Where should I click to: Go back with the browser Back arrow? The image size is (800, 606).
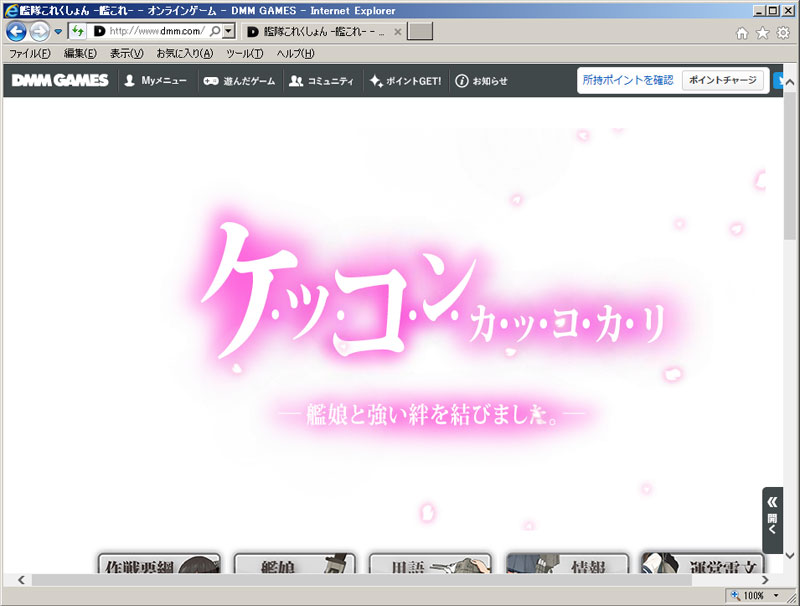[x=16, y=32]
